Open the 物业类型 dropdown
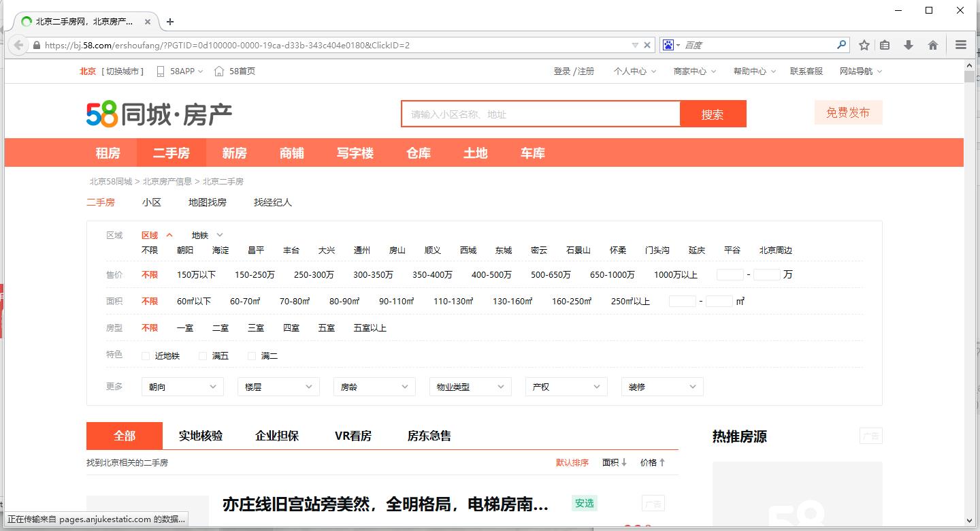Image resolution: width=980 pixels, height=531 pixels. click(470, 387)
